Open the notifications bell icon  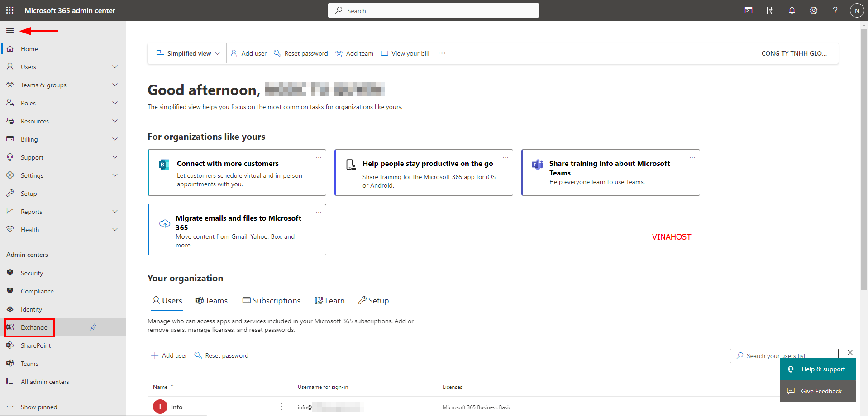tap(792, 10)
